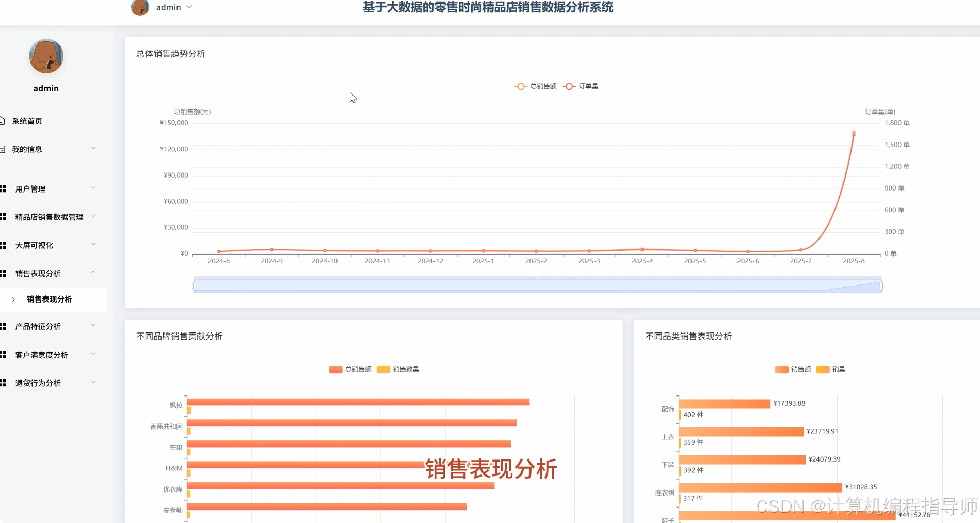Image resolution: width=980 pixels, height=523 pixels.
Task: Open 大屏可视化 menu
Action: click(x=34, y=245)
